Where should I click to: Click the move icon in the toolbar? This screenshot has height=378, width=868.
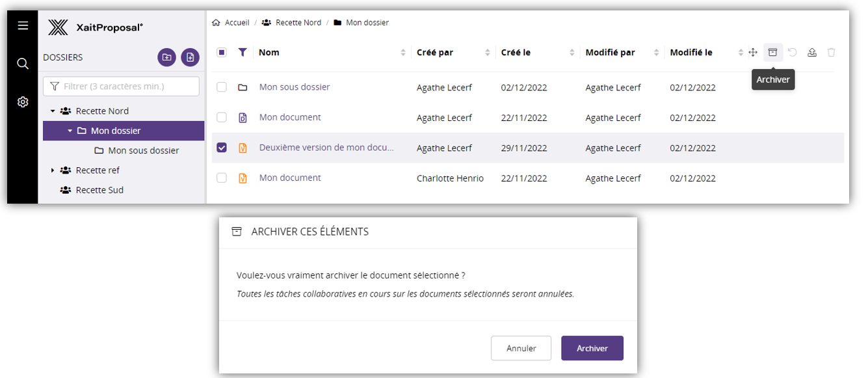point(753,53)
